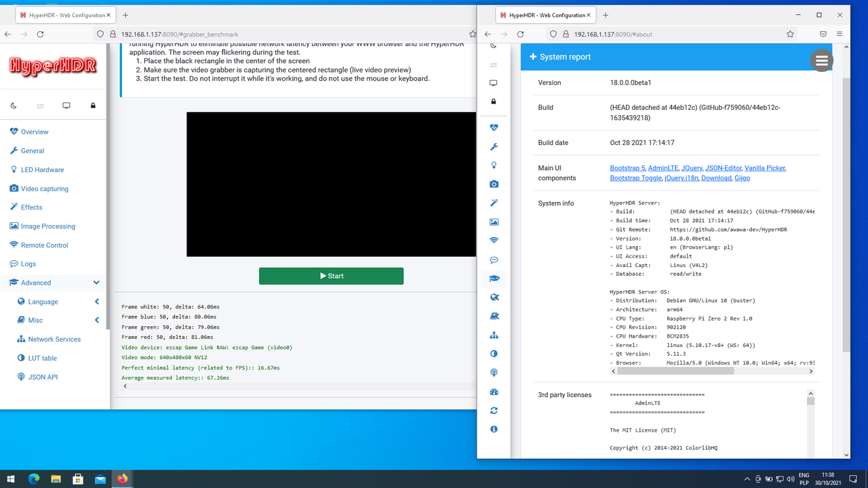Click the HyperHDR logo
This screenshot has width=868, height=488.
tap(53, 65)
